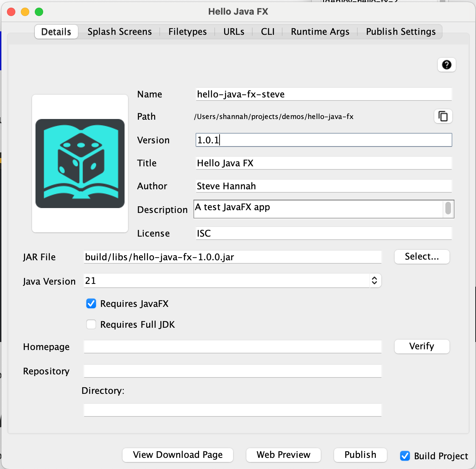
Task: Copy the project path with the copy icon
Action: click(x=443, y=116)
